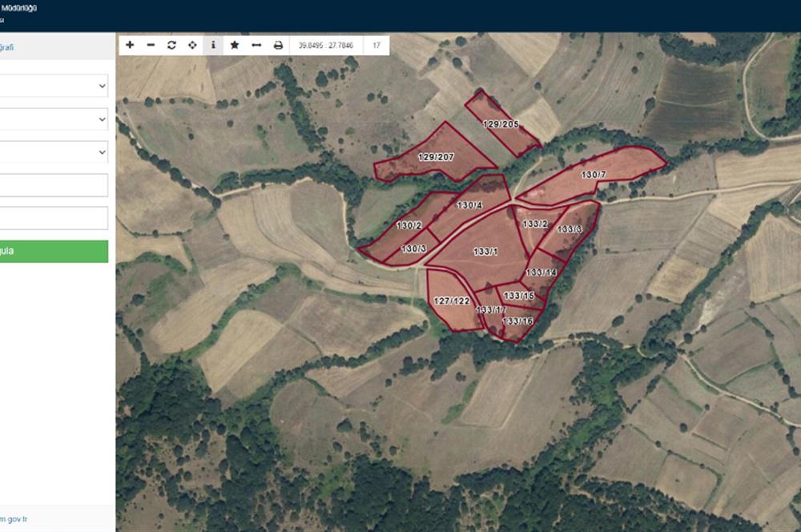
Task: Select parcel 133/1 on the map
Action: [484, 251]
